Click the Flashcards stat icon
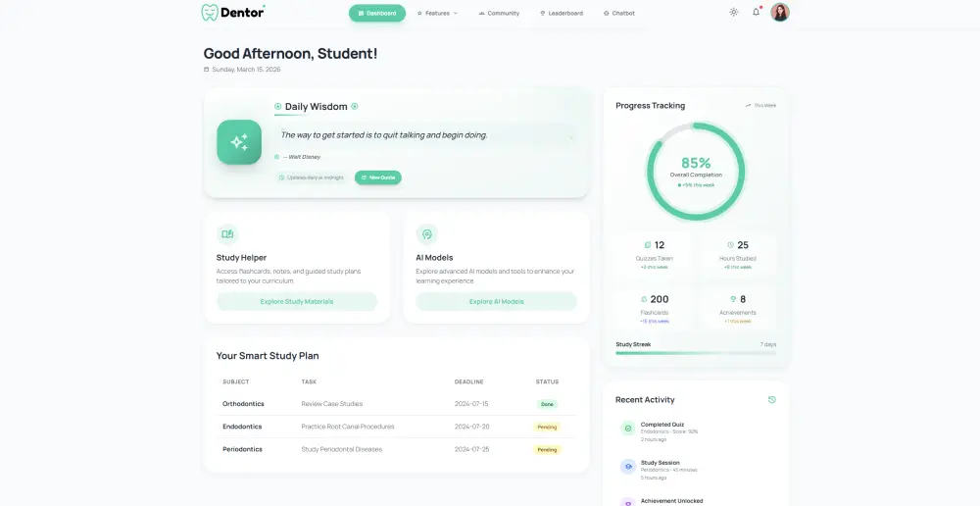 coord(645,300)
